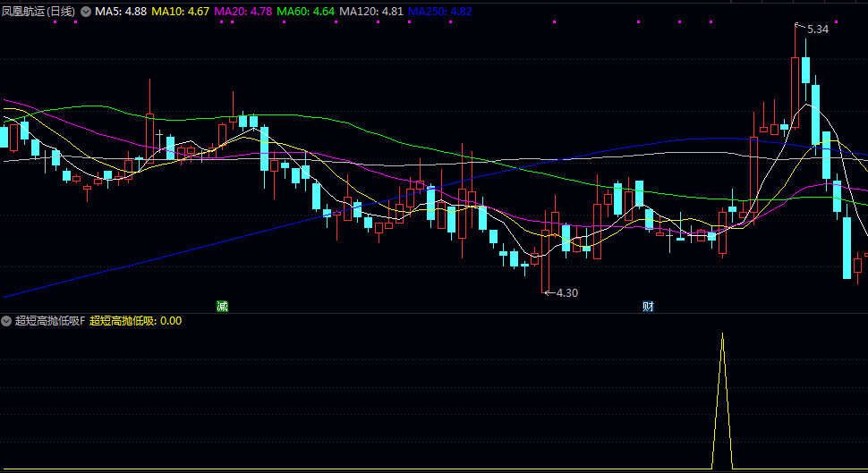868x473 pixels.
Task: Open the dropdown next to 凤凰航运(日线)
Action: point(86,12)
